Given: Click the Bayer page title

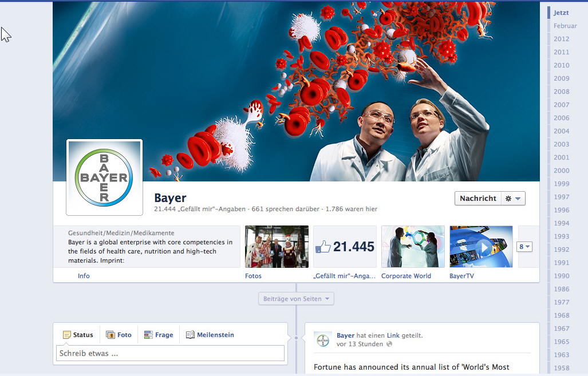Looking at the screenshot, I should (170, 198).
